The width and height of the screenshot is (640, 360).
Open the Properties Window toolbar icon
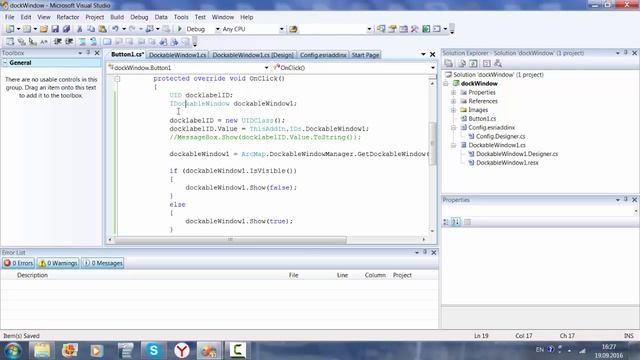(x=392, y=29)
